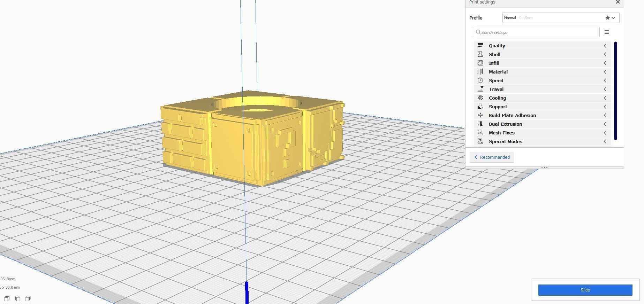This screenshot has height=304, width=644.
Task: Click the star icon in Profile box
Action: 607,18
